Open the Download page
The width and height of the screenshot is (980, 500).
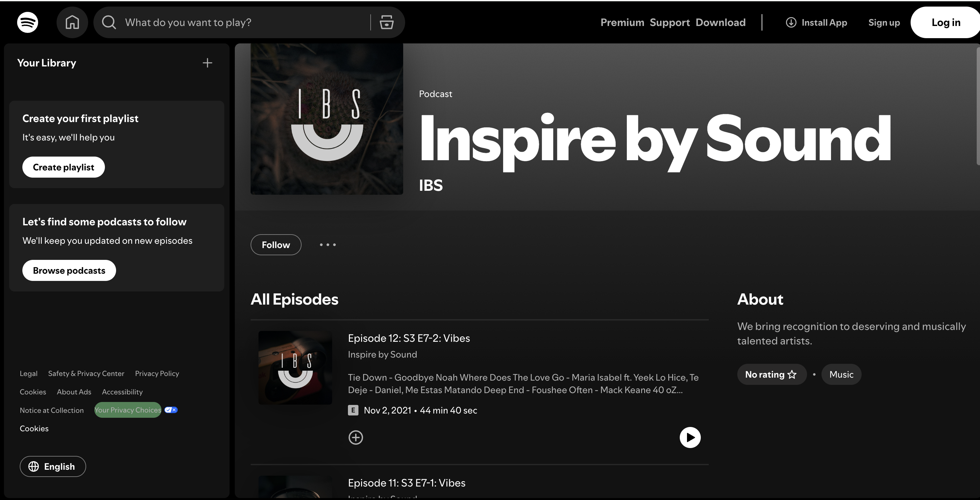pos(721,22)
